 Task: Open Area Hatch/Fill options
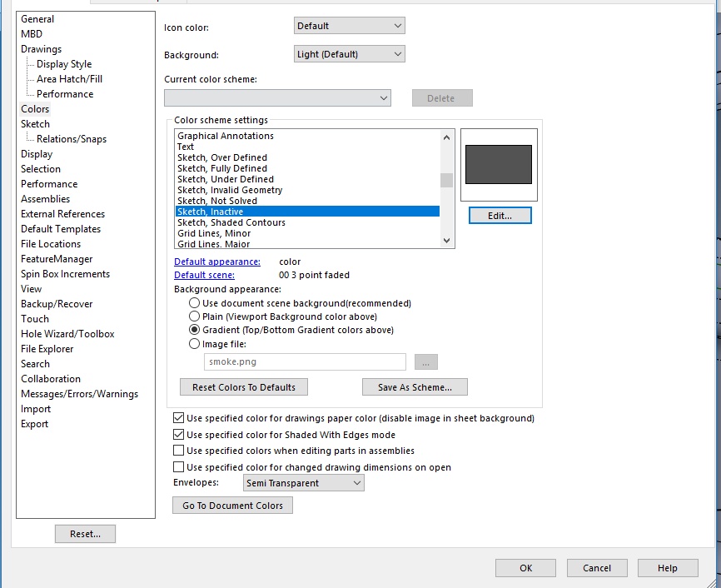pos(69,79)
